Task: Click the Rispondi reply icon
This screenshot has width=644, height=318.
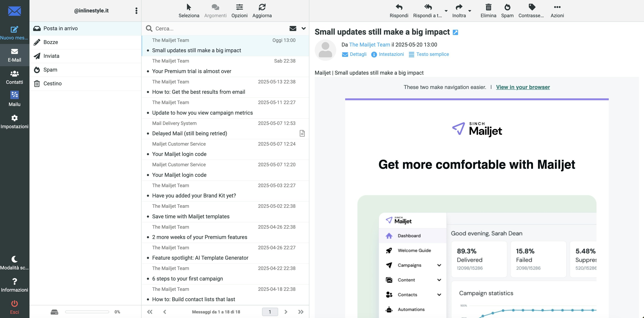Action: (399, 7)
